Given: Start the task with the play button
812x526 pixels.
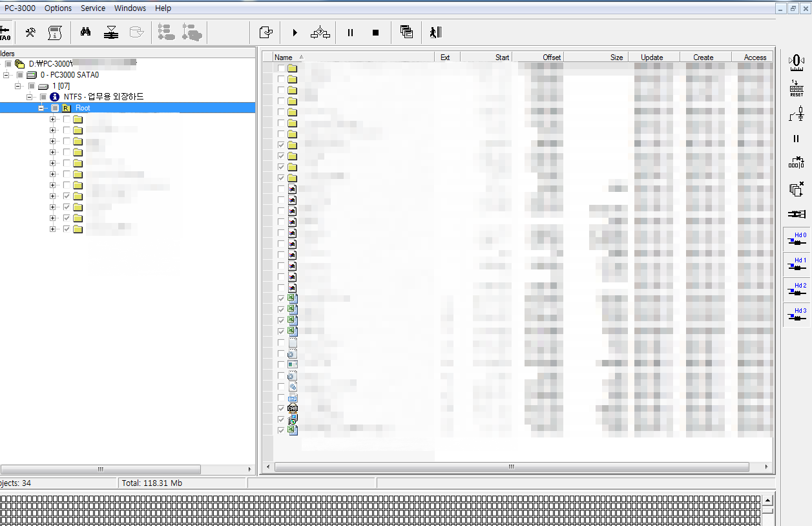Looking at the screenshot, I should [295, 32].
